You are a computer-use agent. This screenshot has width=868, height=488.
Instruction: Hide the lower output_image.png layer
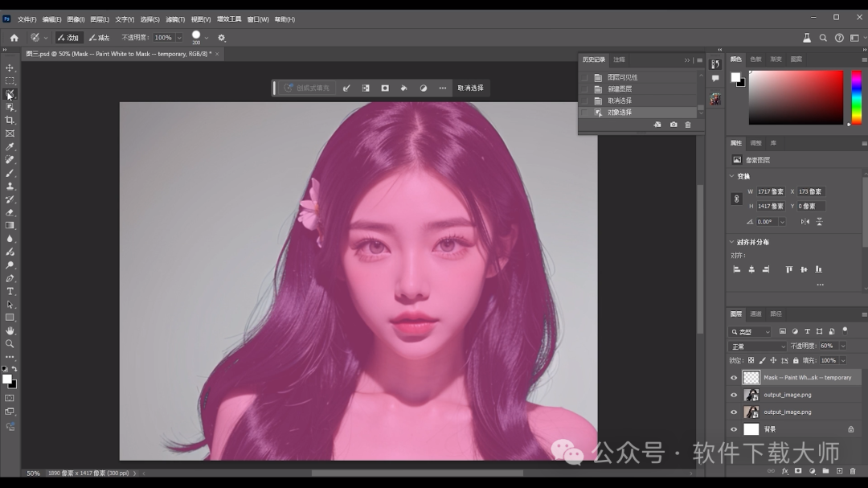pos(734,412)
